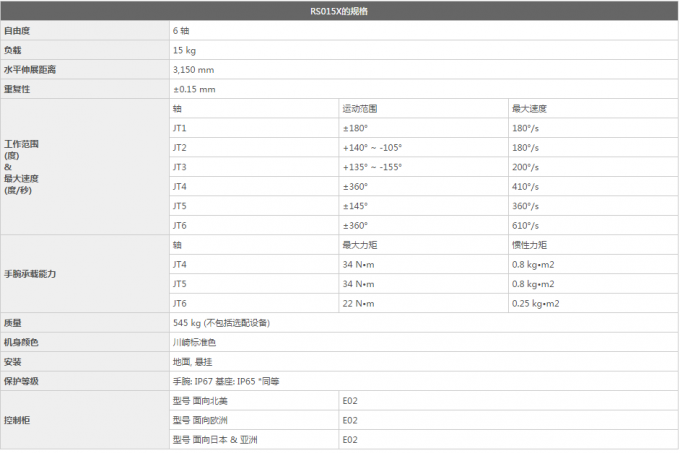This screenshot has height=453, width=680.
Task: Click the RS015X的规格 table header
Action: tap(339, 11)
